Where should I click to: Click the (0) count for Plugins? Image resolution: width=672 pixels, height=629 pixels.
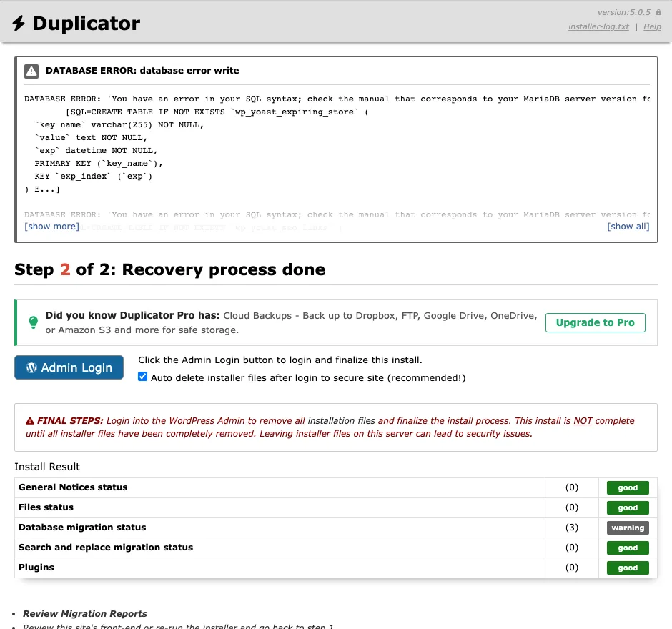572,568
